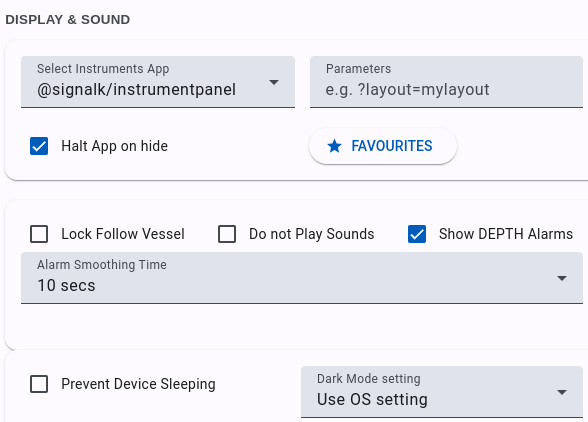Enable Prevent Device Sleeping checkbox
This screenshot has height=422, width=588.
click(x=39, y=384)
